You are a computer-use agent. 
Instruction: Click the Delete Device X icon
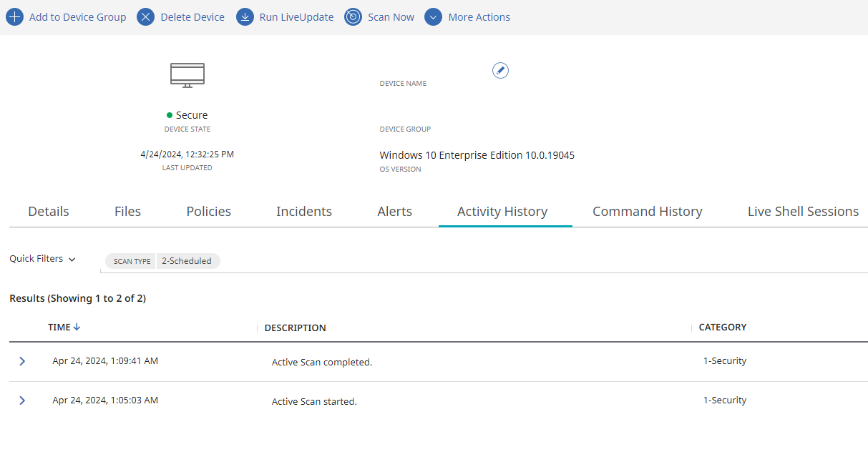(x=145, y=17)
